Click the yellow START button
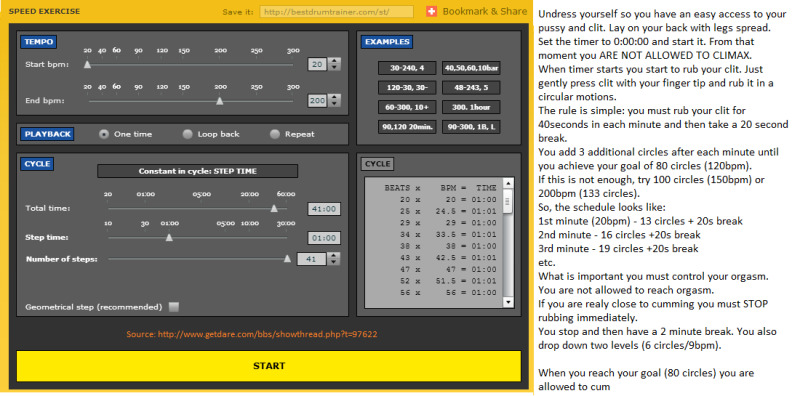This screenshot has height=396, width=800. 269,366
